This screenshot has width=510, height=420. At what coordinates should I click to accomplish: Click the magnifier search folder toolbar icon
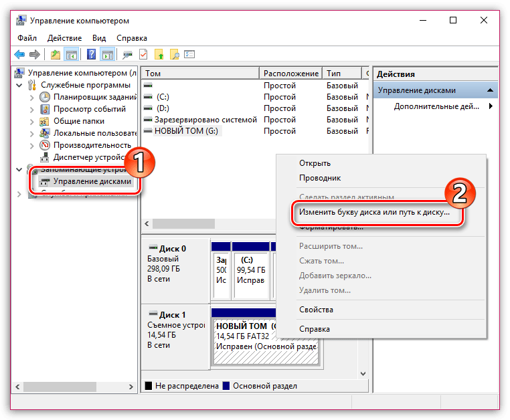(x=175, y=55)
